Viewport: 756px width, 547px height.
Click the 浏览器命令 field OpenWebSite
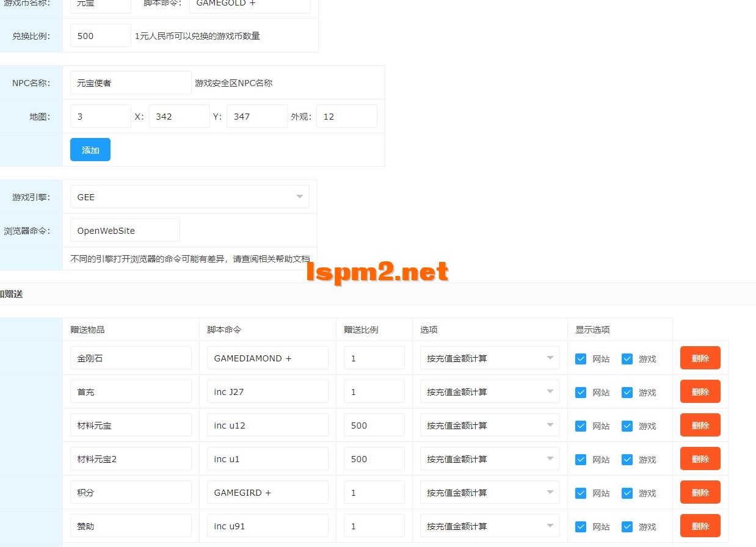coord(125,230)
